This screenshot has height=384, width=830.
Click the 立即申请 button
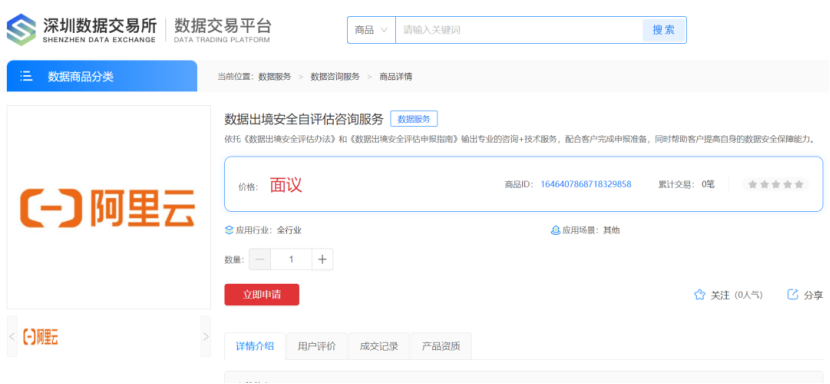(x=261, y=295)
